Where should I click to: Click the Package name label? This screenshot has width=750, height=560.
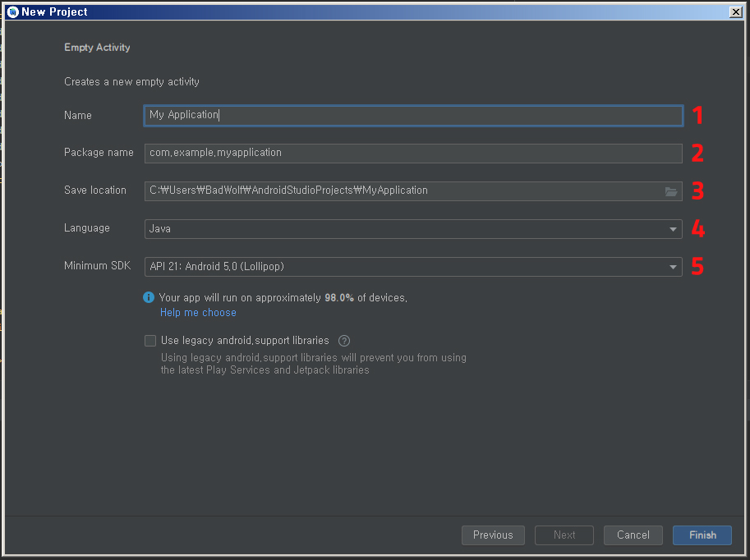[x=99, y=152]
